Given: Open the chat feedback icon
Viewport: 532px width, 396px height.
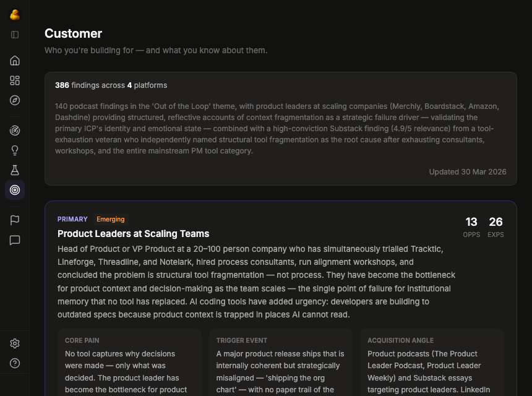Looking at the screenshot, I should click(15, 240).
